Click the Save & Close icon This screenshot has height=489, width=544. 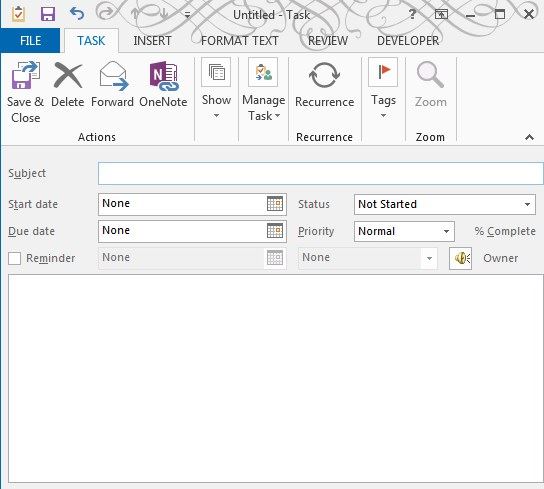(x=26, y=75)
